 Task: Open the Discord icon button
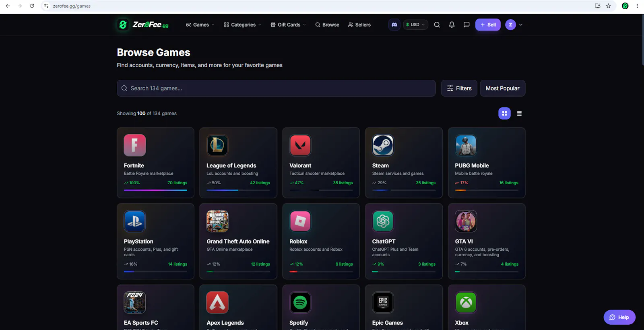click(x=394, y=25)
